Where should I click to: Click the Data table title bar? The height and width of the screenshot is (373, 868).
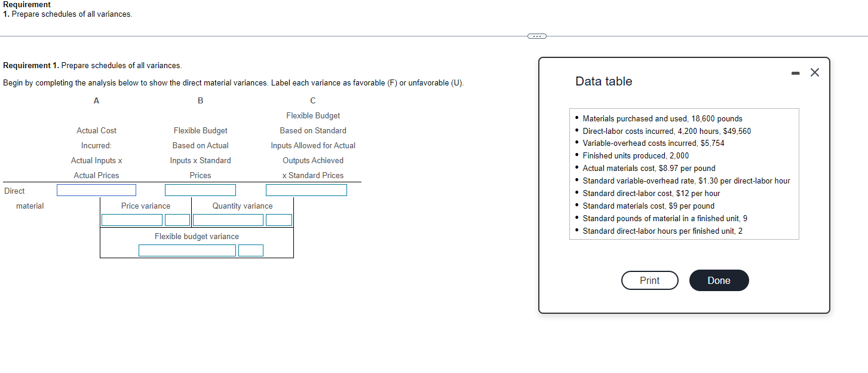click(603, 81)
